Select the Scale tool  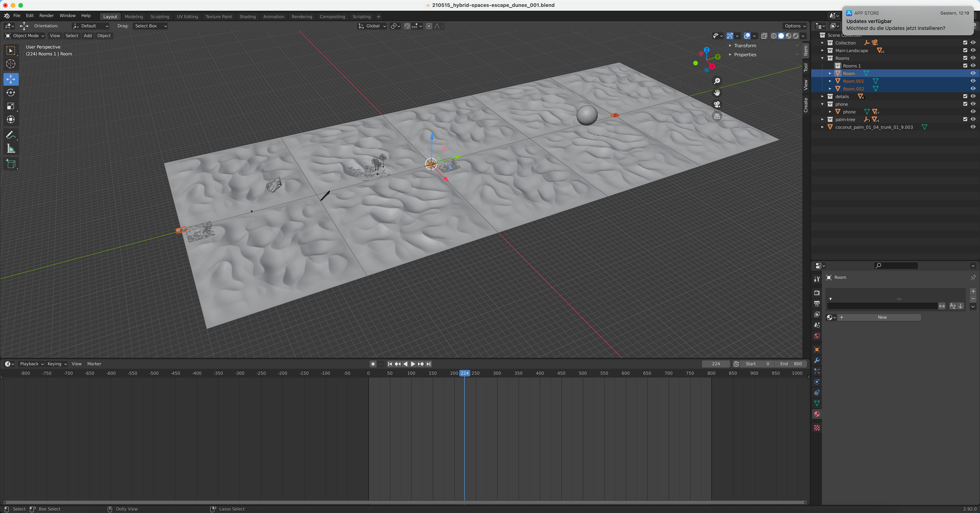click(x=11, y=106)
